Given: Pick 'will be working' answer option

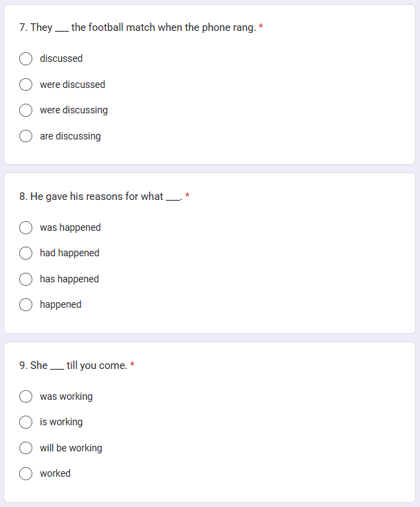Looking at the screenshot, I should 26,448.
